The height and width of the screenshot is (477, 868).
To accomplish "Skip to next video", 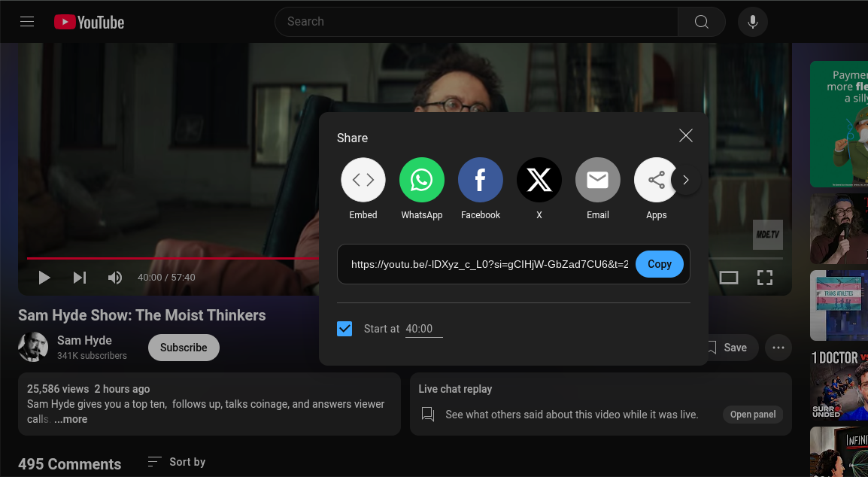I will coord(80,278).
